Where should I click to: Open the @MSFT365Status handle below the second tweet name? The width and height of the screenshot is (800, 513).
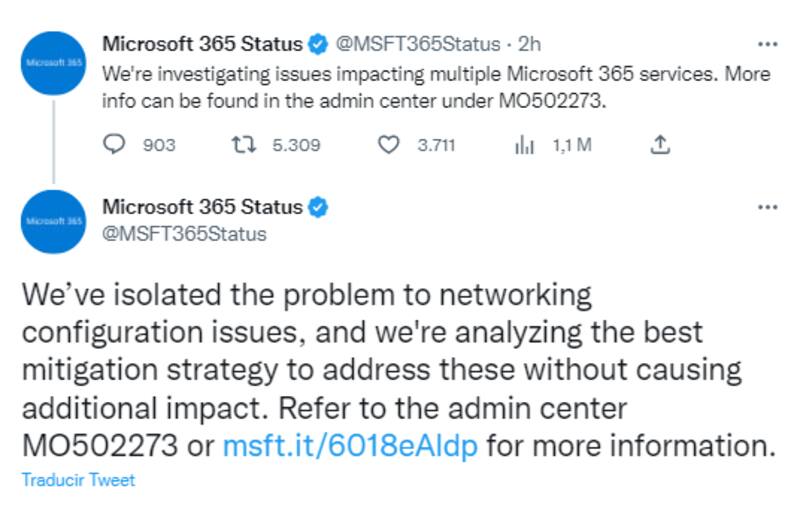click(x=185, y=233)
